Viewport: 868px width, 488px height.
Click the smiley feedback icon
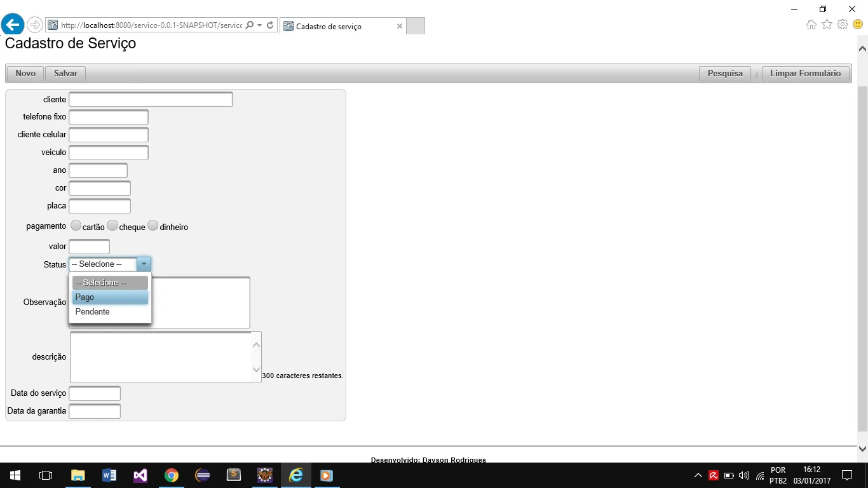pos(858,25)
